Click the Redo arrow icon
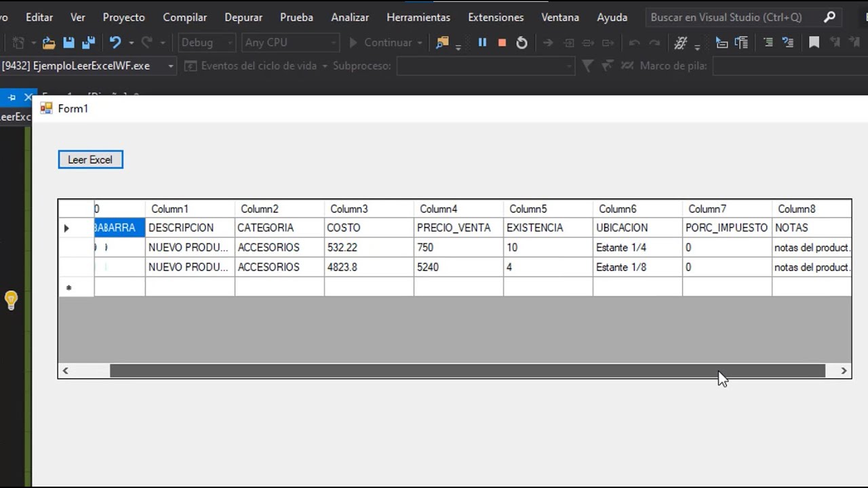The height and width of the screenshot is (488, 868). [147, 43]
